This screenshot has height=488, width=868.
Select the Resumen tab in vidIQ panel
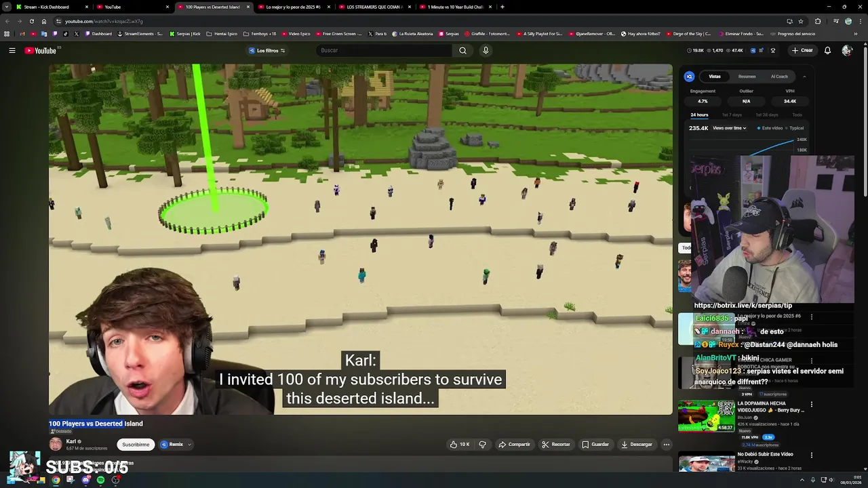pyautogui.click(x=747, y=77)
